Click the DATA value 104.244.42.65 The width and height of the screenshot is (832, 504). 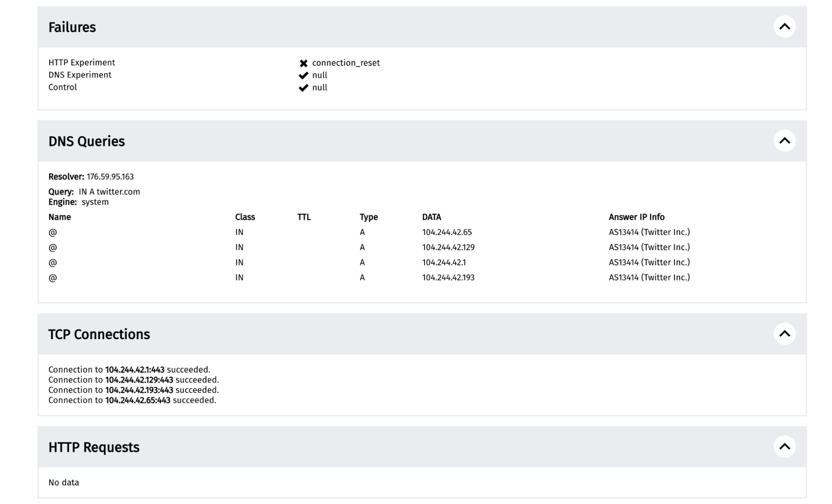(x=447, y=232)
